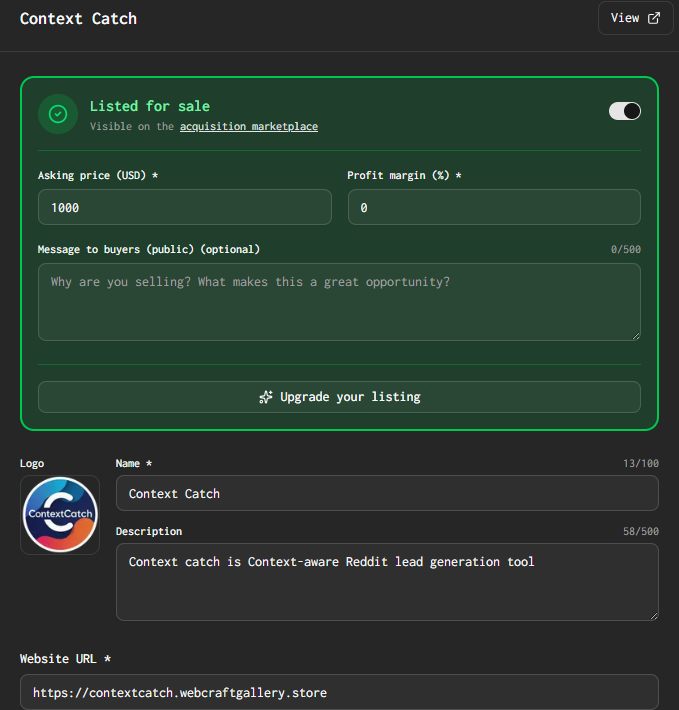Click the 13/100 name character counter

(x=641, y=463)
